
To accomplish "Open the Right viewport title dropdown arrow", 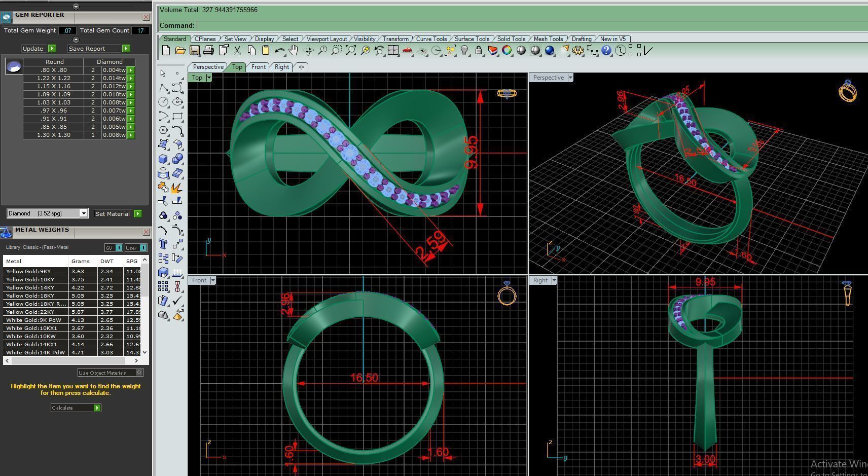I will (554, 280).
